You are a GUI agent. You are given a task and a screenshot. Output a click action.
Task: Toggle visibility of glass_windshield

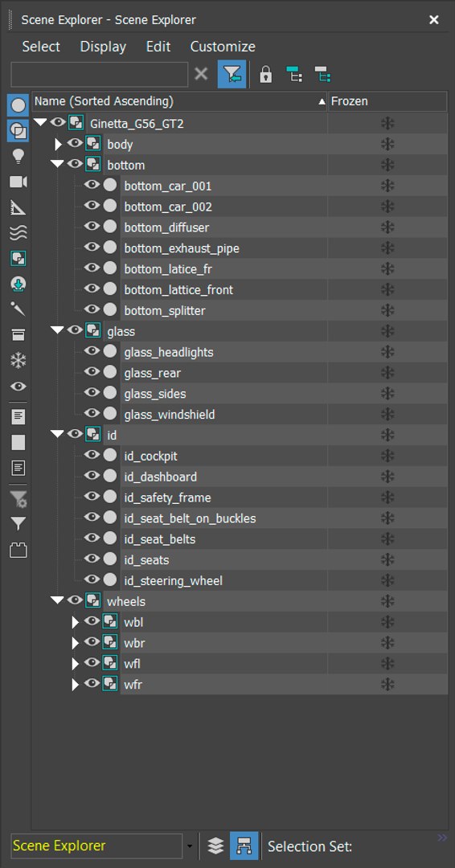pyautogui.click(x=92, y=414)
